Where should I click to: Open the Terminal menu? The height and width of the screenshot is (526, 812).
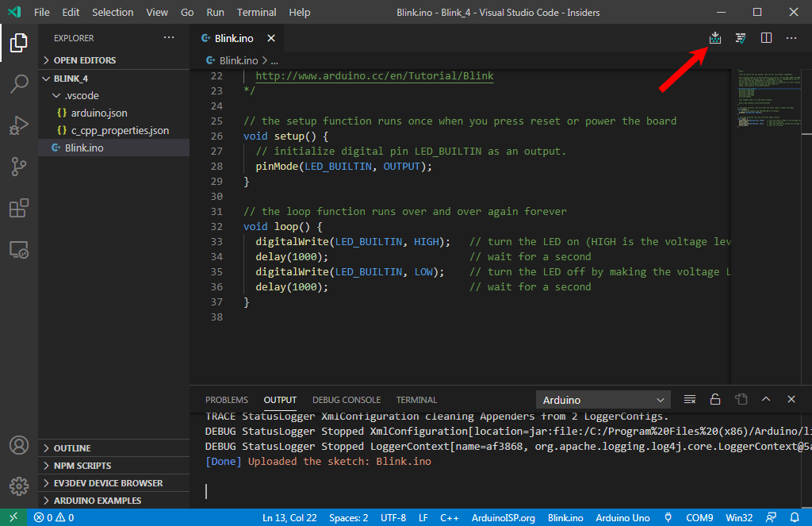(x=255, y=12)
